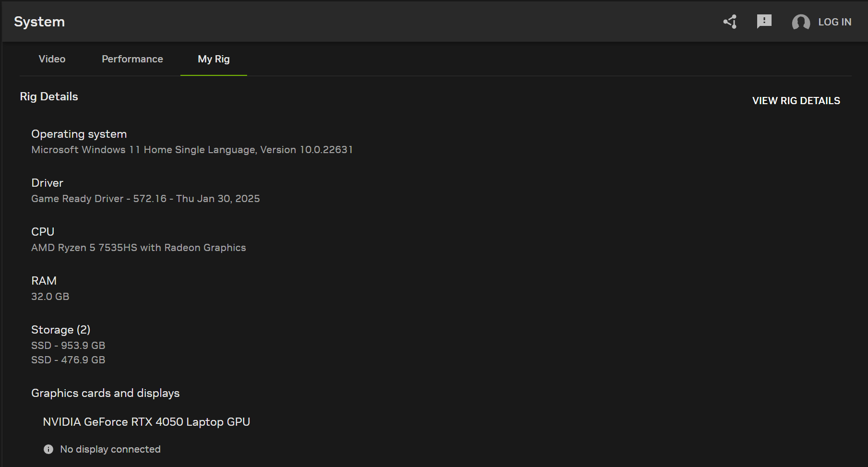
Task: Click the Game Ready Driver 572.16 entry
Action: click(145, 199)
